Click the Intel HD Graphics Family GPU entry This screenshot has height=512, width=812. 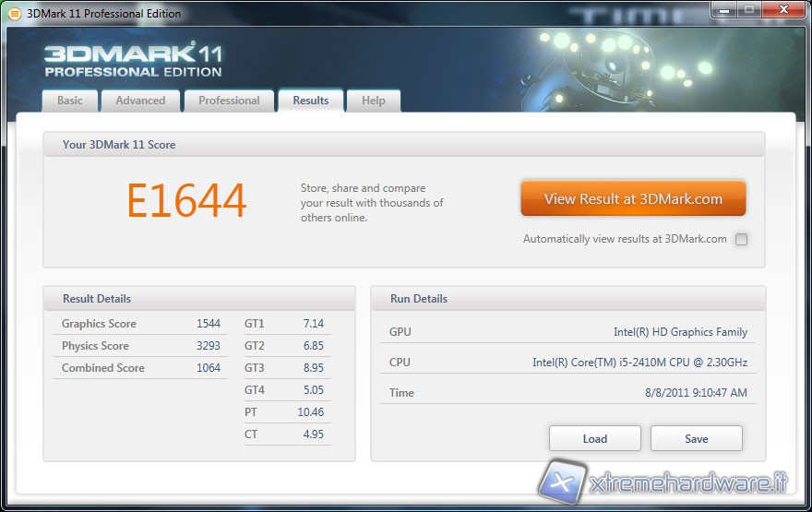click(680, 332)
